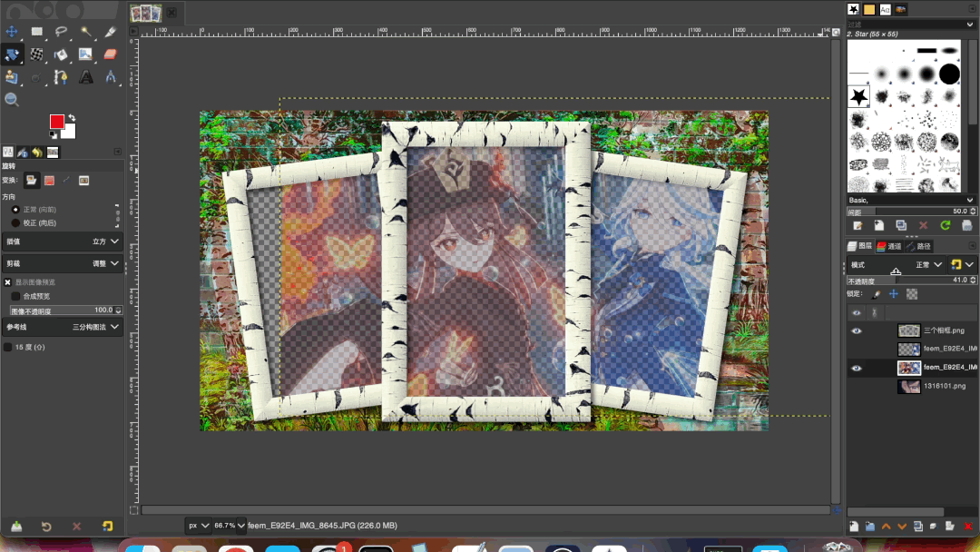
Task: Delete the selected layer with red X
Action: point(968,527)
